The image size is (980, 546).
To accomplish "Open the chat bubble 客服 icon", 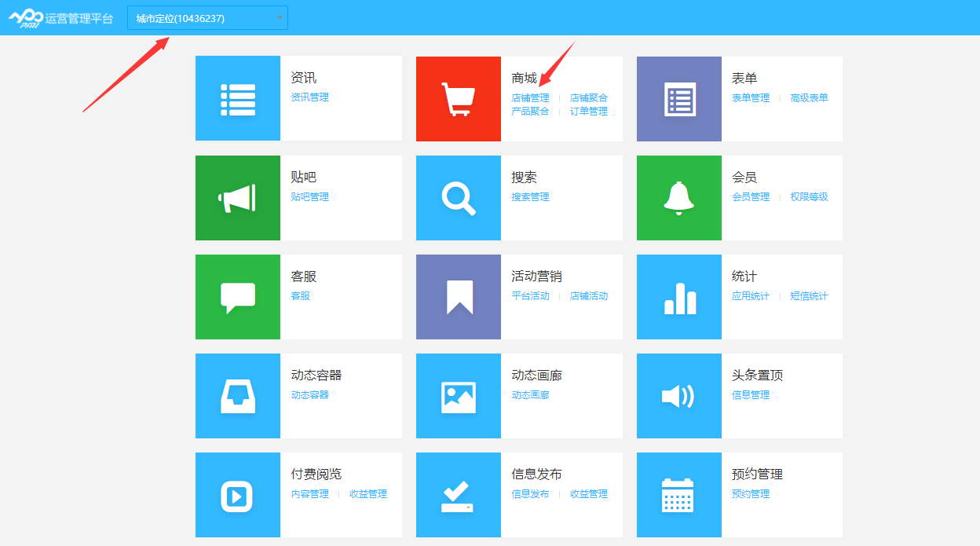I will click(x=237, y=297).
